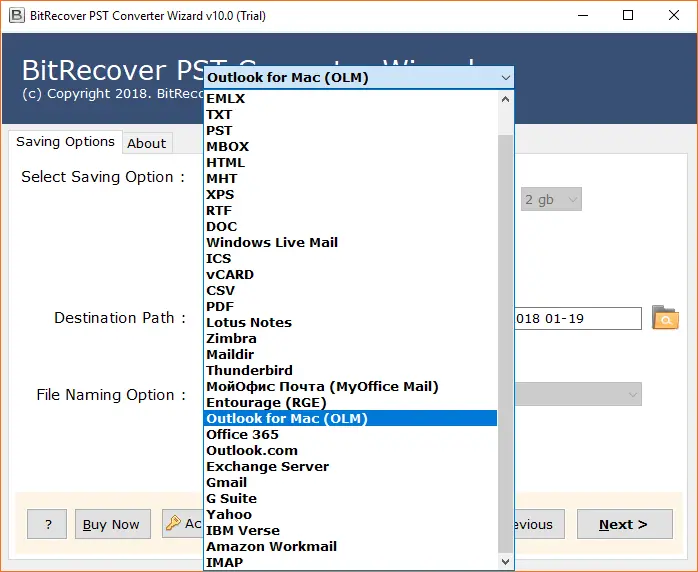Select highlighted Outlook for Mac (OLM) item
This screenshot has height=572, width=698.
click(x=350, y=418)
